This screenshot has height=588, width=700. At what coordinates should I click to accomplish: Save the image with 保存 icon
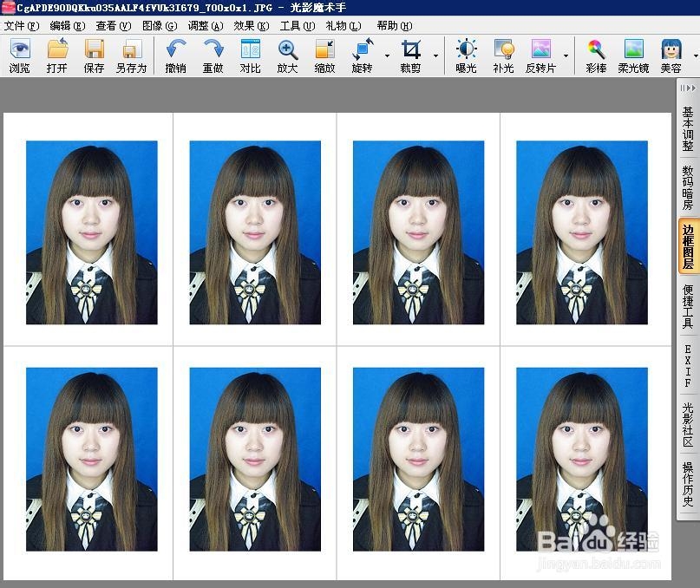[95, 56]
